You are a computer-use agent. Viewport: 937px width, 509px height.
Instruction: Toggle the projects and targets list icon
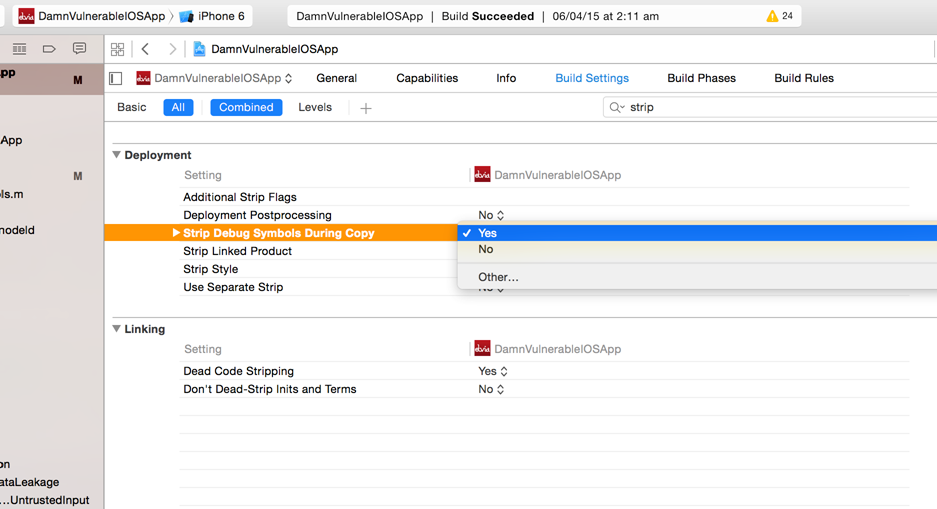point(116,78)
